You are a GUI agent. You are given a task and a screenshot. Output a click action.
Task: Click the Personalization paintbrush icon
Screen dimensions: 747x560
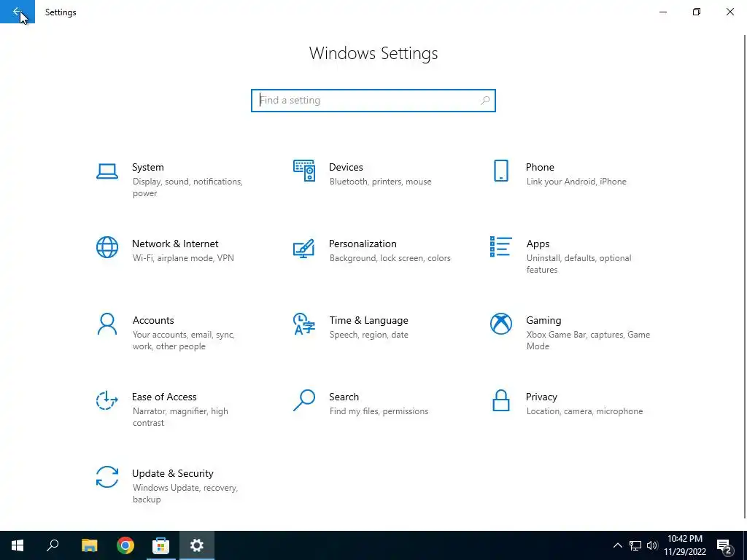click(x=304, y=248)
